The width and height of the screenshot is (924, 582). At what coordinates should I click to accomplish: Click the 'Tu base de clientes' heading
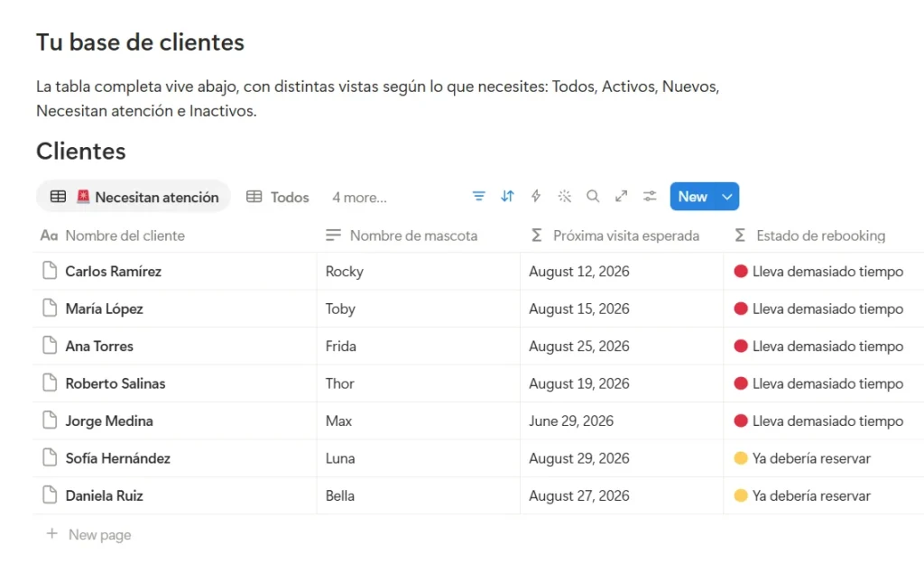point(140,42)
